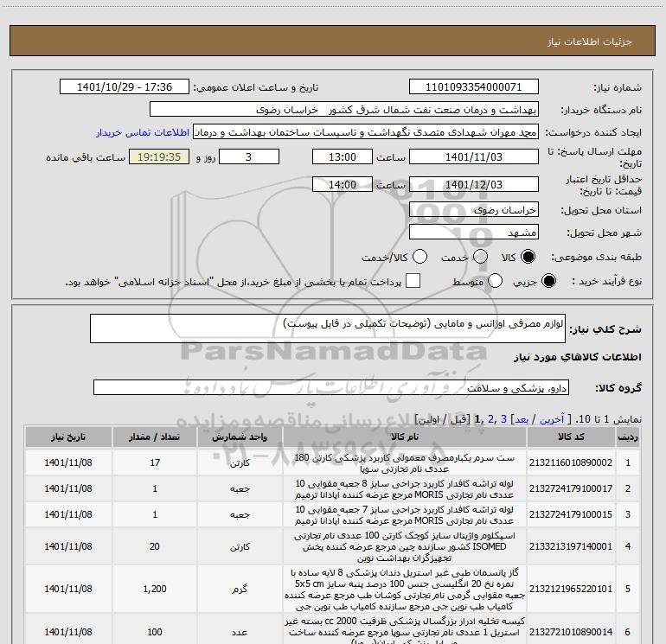Click the اسپکلوم واژینال item name
This screenshot has height=644, width=666.
tap(405, 547)
